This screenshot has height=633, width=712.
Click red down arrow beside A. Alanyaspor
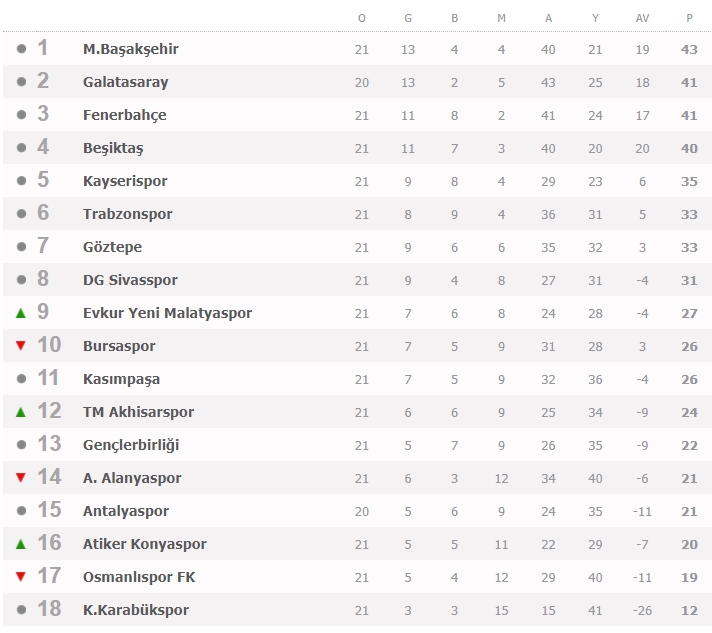[20, 478]
